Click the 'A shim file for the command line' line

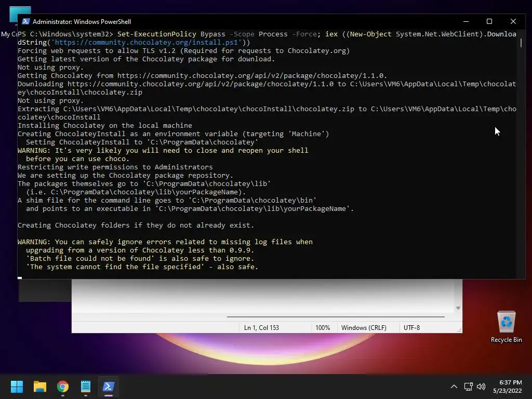pyautogui.click(x=167, y=200)
